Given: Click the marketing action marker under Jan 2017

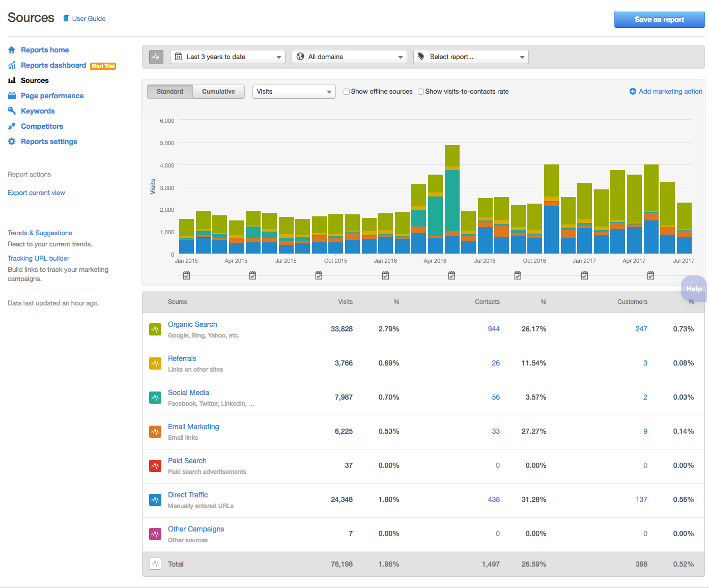Looking at the screenshot, I should [x=584, y=275].
